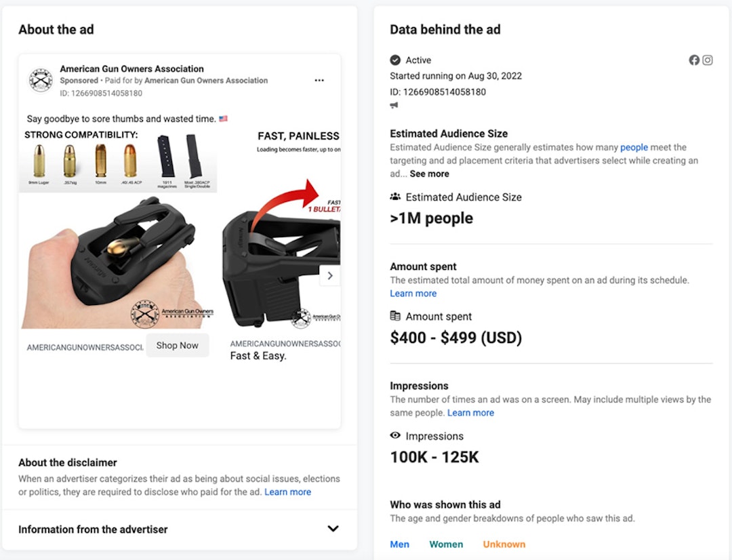Expand the See more audience size description
Image resolution: width=732 pixels, height=560 pixels.
coord(428,174)
